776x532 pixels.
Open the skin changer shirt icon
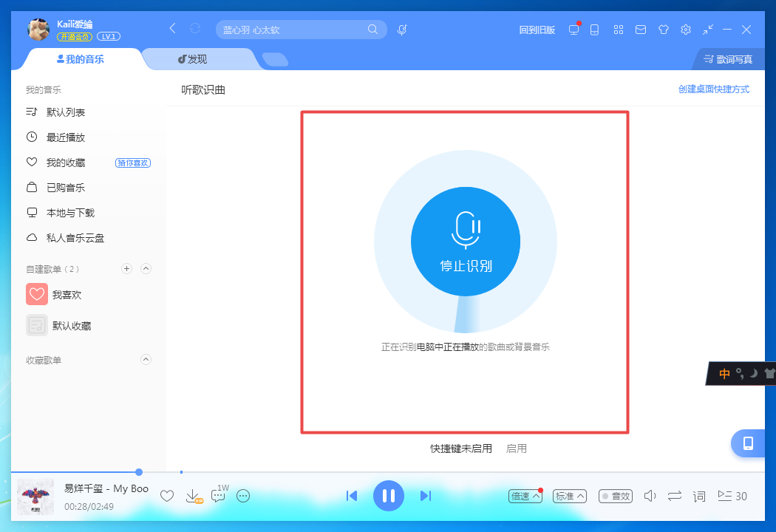point(663,30)
